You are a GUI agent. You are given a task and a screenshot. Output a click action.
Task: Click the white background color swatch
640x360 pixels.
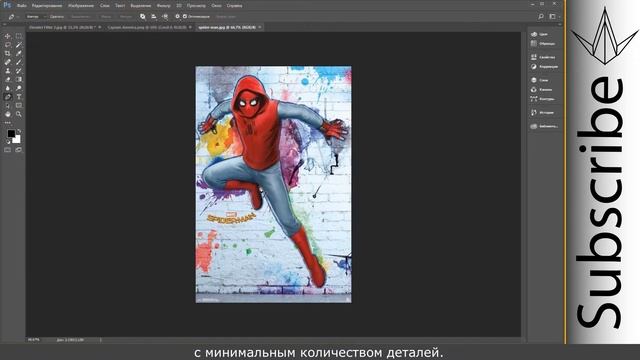(x=17, y=140)
